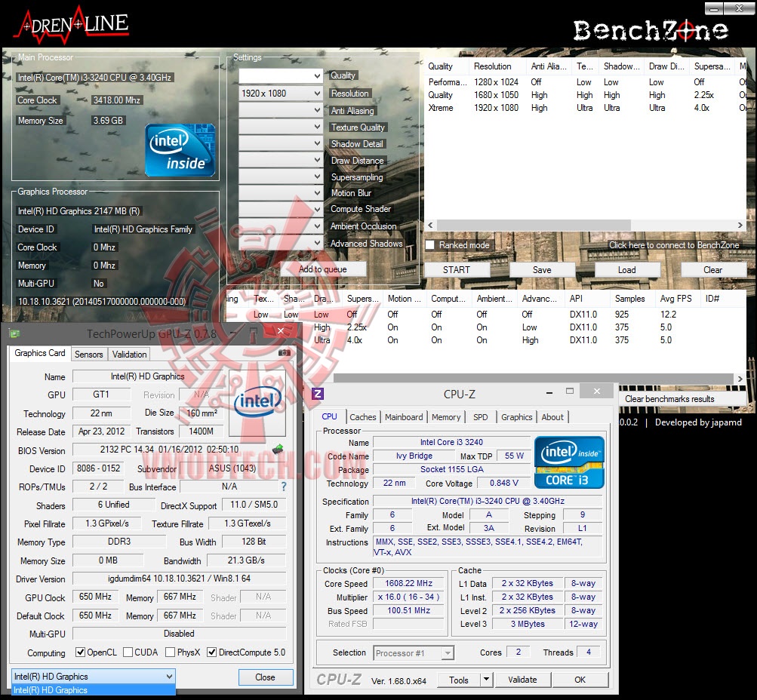The image size is (757, 700).
Task: Select the Performance preset row at 1280 x 1024
Action: [x=585, y=82]
